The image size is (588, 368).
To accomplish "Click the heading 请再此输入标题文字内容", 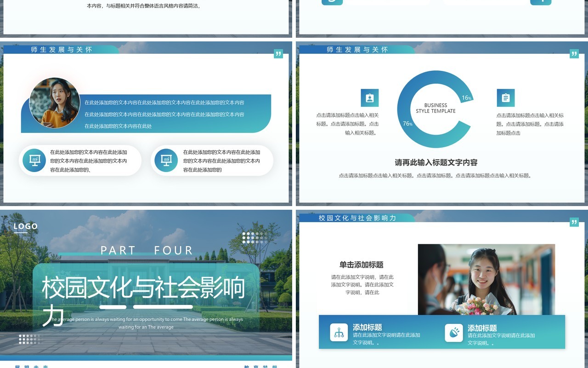I will pos(436,162).
